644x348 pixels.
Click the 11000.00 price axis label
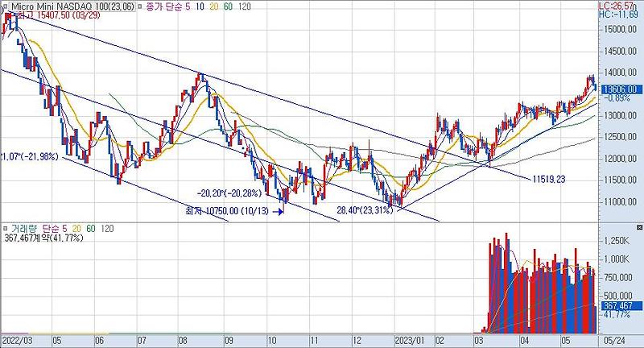click(x=620, y=201)
